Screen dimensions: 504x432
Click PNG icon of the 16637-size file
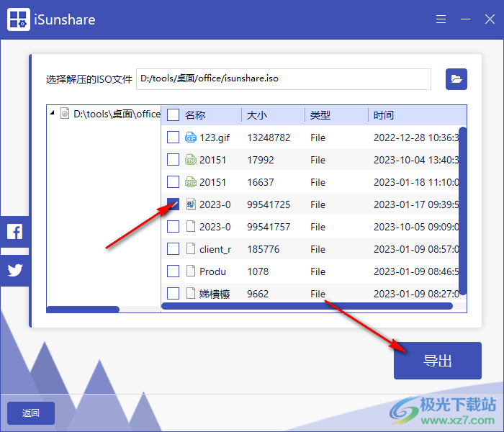tap(191, 182)
